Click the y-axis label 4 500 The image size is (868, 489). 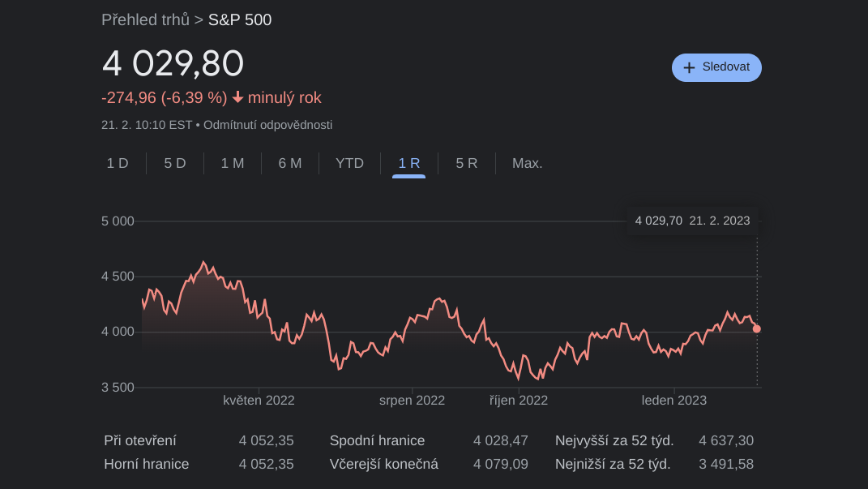(118, 277)
